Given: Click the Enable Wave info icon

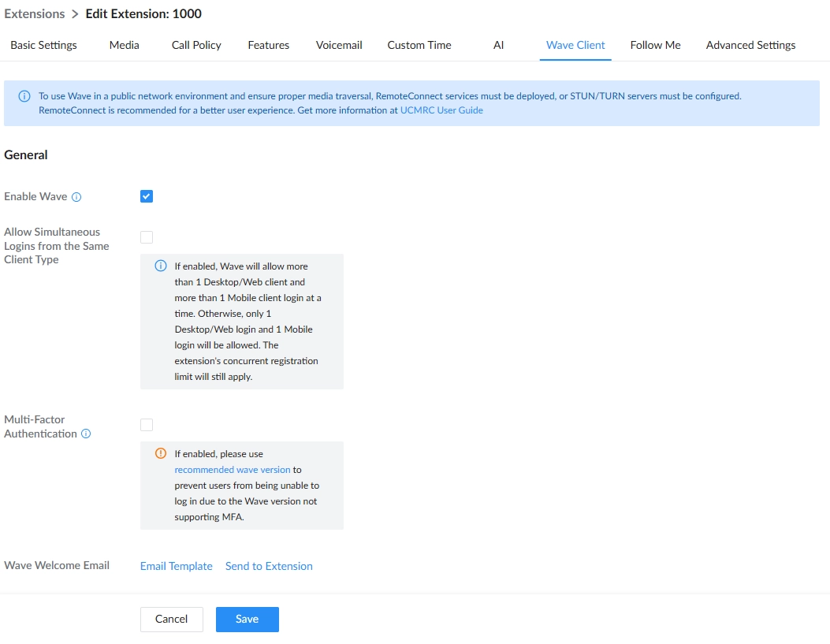Looking at the screenshot, I should pos(76,197).
